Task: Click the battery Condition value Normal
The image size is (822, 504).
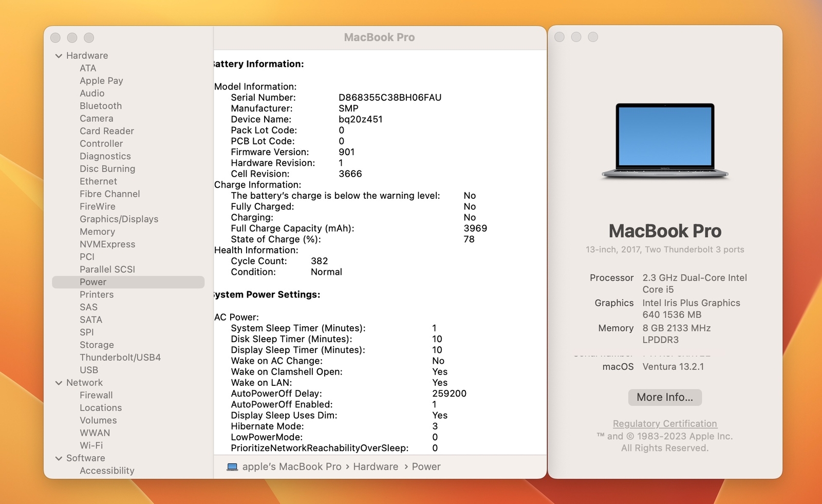Action: pos(326,272)
